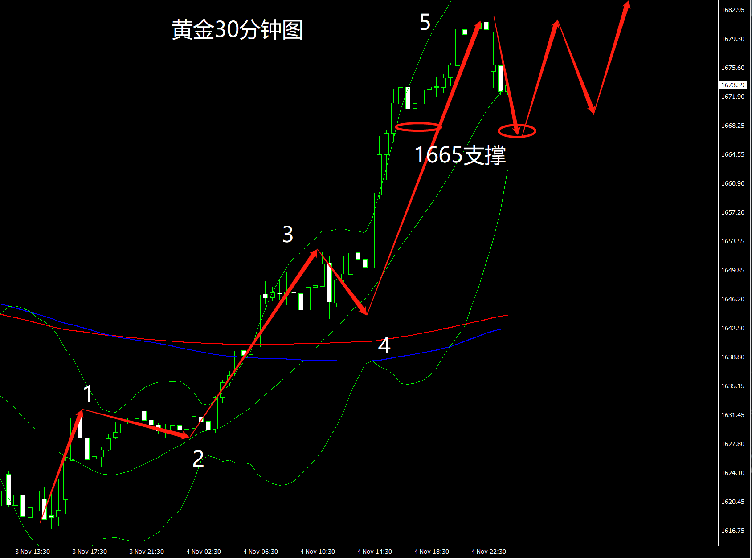Click the 1657.20 price axis label
The image size is (752, 560).
coord(733,212)
